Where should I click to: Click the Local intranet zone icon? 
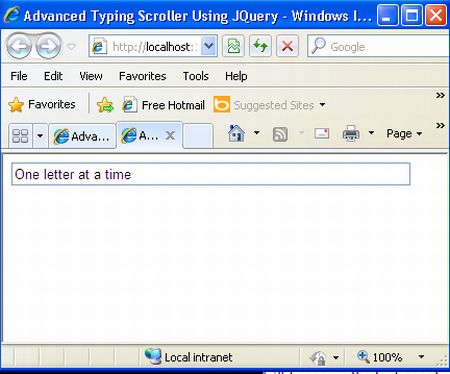coord(153,356)
